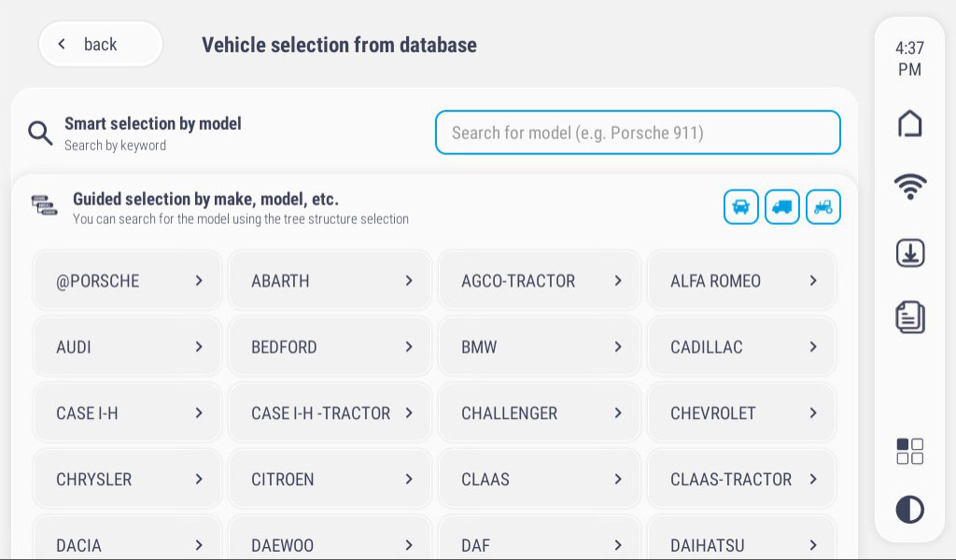Switch the contrast theme icon
This screenshot has width=956, height=560.
tap(909, 509)
